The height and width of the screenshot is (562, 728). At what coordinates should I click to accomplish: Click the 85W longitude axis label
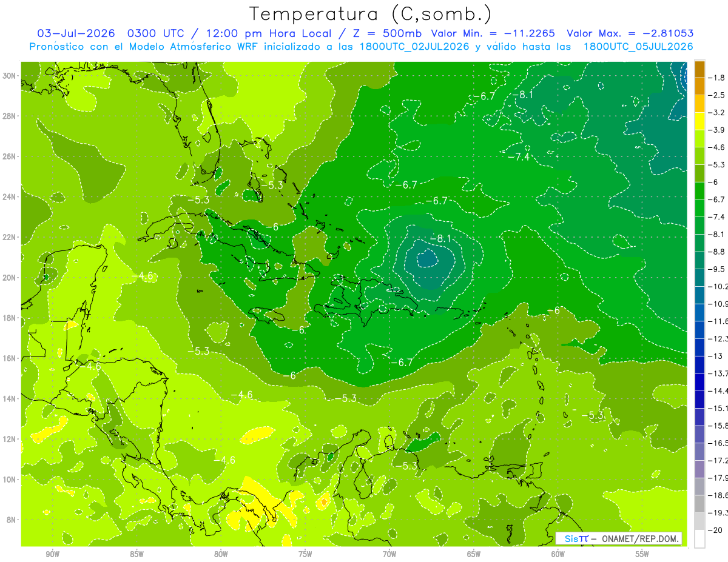(136, 554)
